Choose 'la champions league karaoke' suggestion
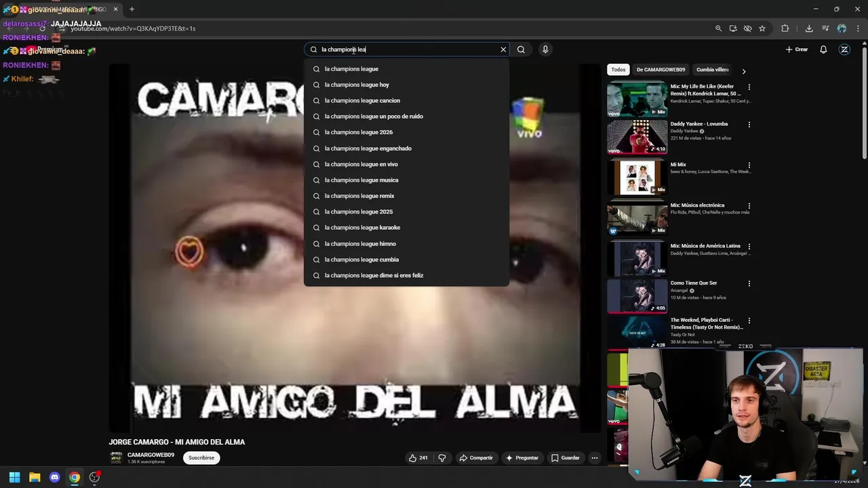The height and width of the screenshot is (488, 868). coord(406,228)
